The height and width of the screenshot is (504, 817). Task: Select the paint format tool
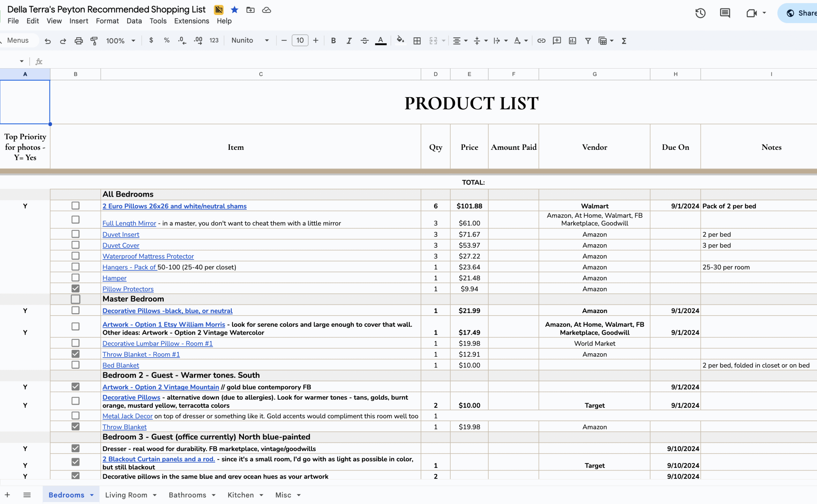click(x=94, y=40)
